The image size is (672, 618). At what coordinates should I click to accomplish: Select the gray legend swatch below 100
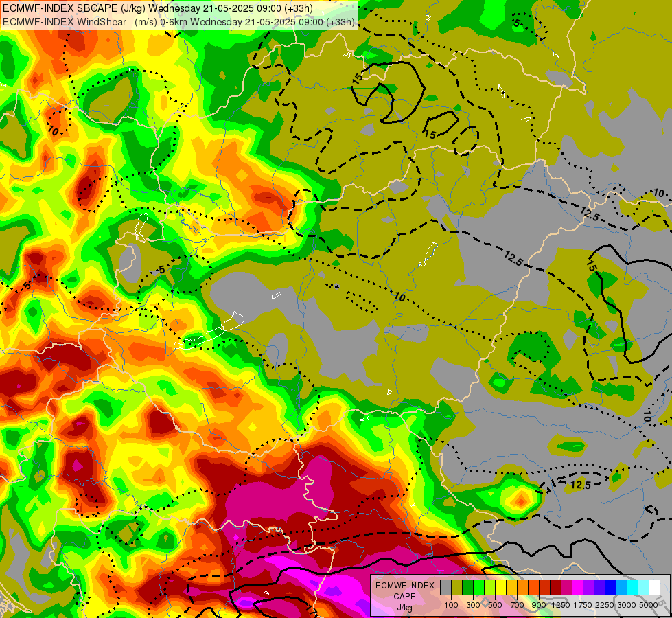445,588
